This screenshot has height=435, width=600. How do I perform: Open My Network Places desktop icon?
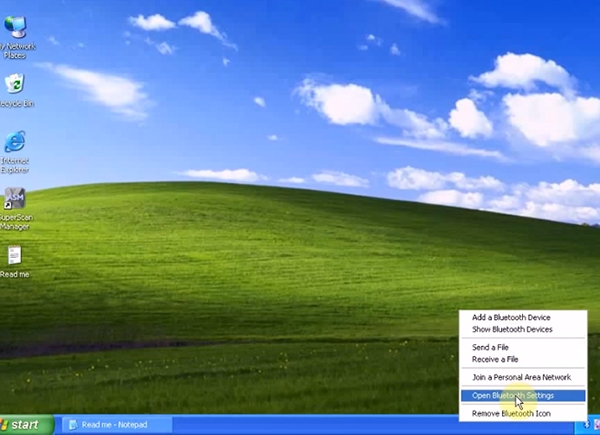click(x=15, y=37)
